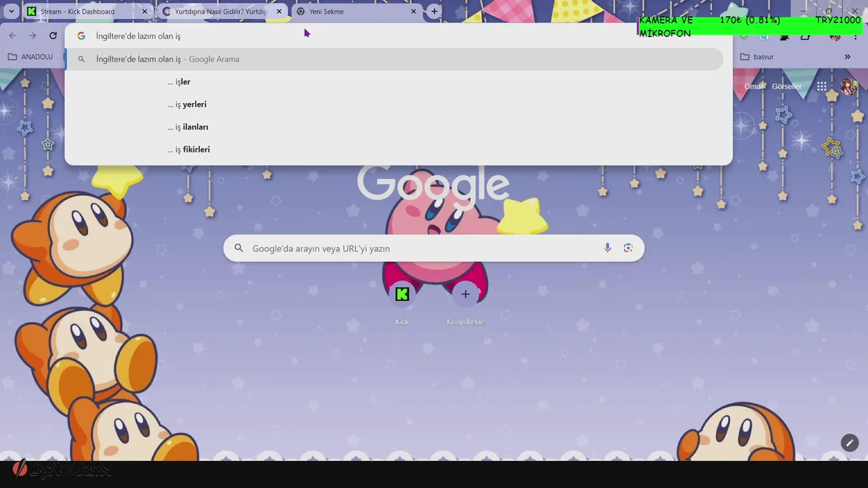Go forward with the forward arrow
Screen dimensions: 868x488
pos(33,35)
